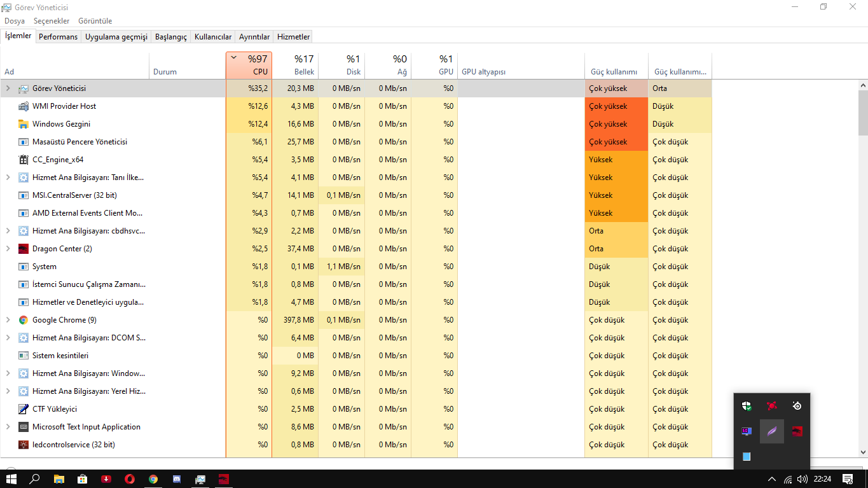Open the Windows Start menu
Screen dimensions: 868x488
[x=11, y=478]
